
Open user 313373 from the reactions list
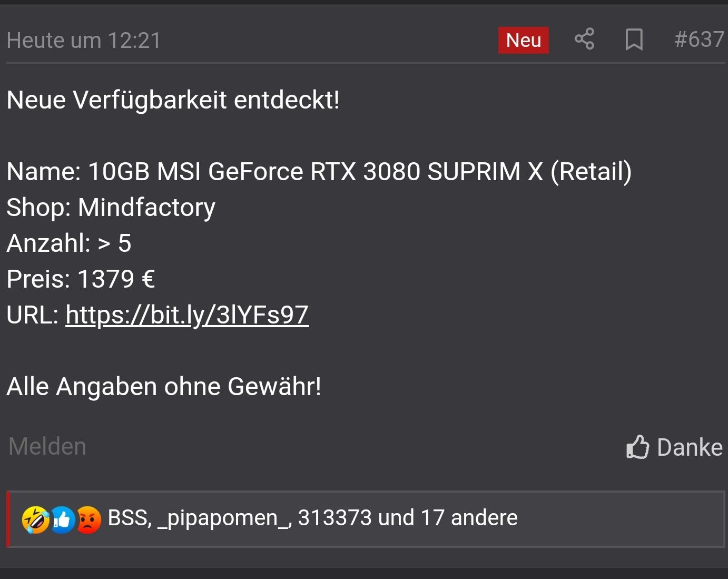coord(335,518)
